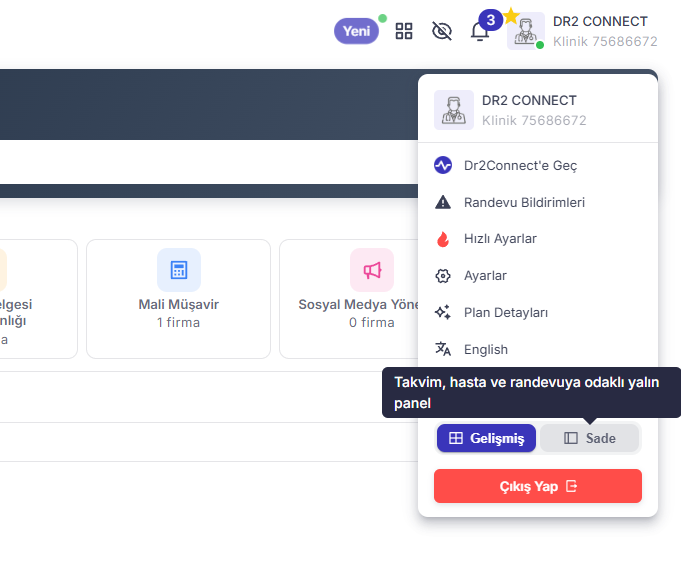
Task: Click the gold star on avatar
Action: [512, 16]
